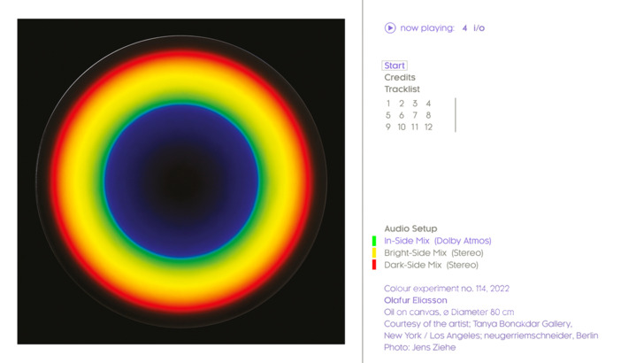Image resolution: width=644 pixels, height=363 pixels.
Task: Click the circular rainbow artwork image
Action: (x=181, y=181)
